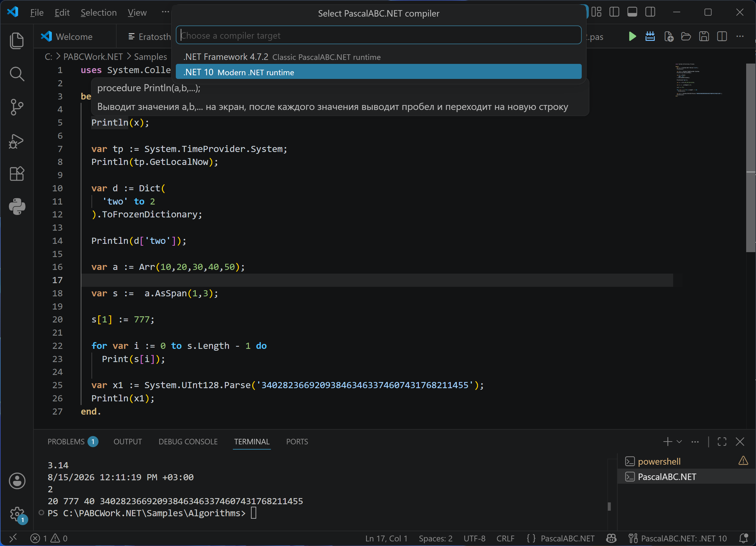This screenshot has height=546, width=756.
Task: Click the PABCWork.NET breadcrumb
Action: (x=93, y=57)
